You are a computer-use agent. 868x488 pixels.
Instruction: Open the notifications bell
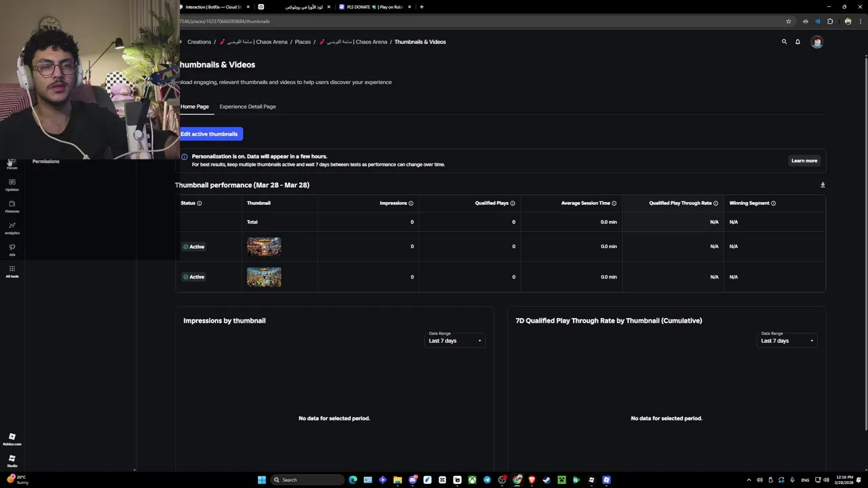tap(798, 42)
